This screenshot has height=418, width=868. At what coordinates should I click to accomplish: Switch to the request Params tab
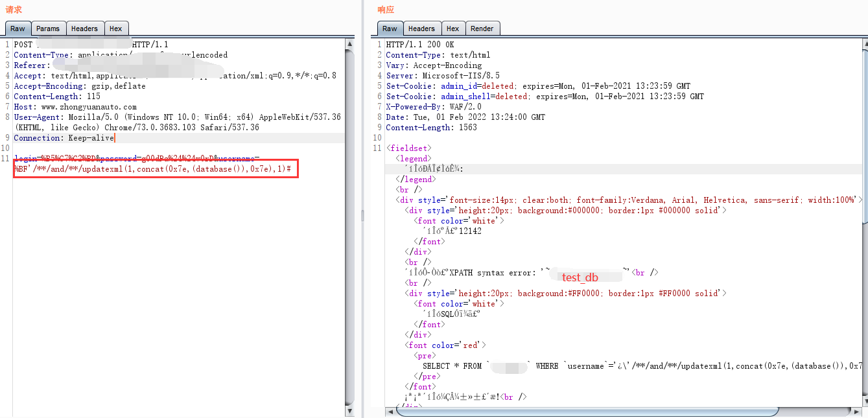[48, 29]
